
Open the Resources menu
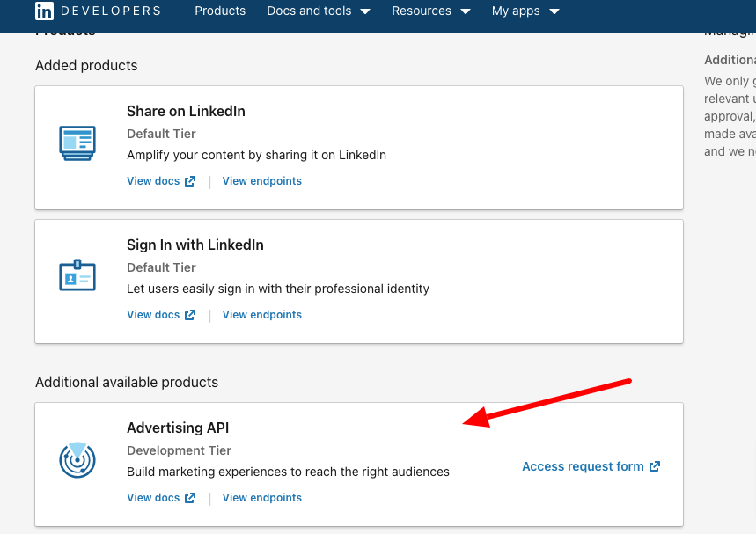coord(422,11)
